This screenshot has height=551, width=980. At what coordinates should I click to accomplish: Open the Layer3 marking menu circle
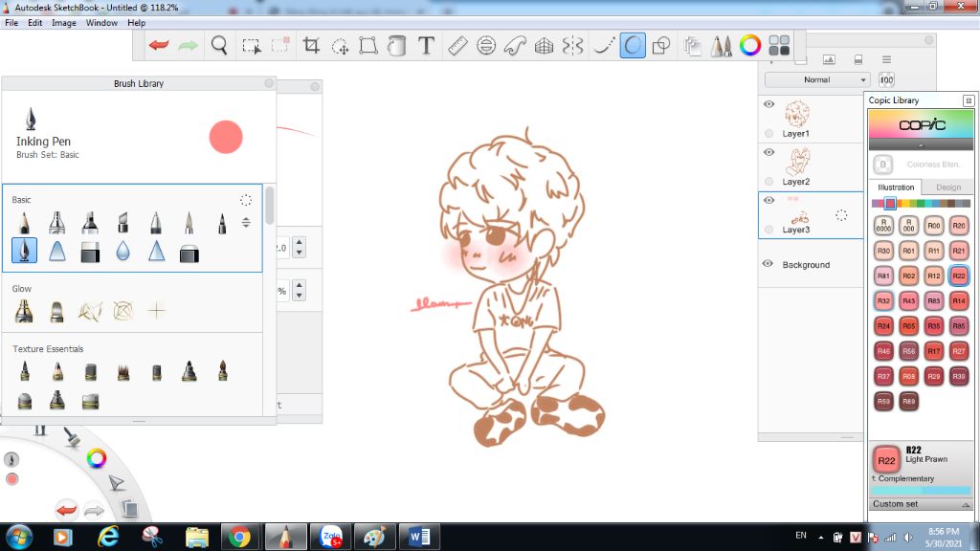coord(841,215)
